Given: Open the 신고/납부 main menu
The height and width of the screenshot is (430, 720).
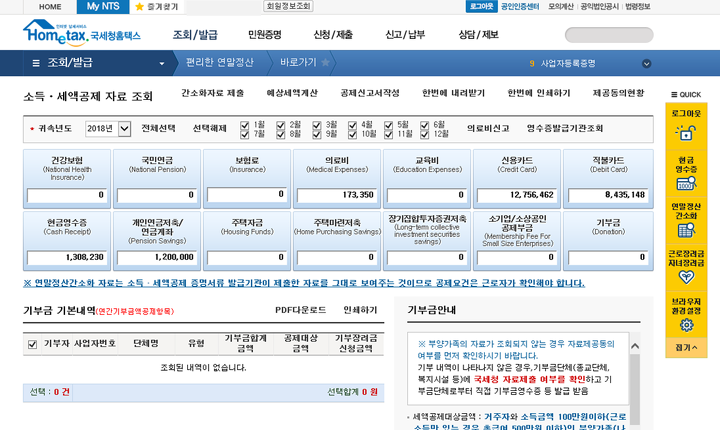Looking at the screenshot, I should (405, 35).
